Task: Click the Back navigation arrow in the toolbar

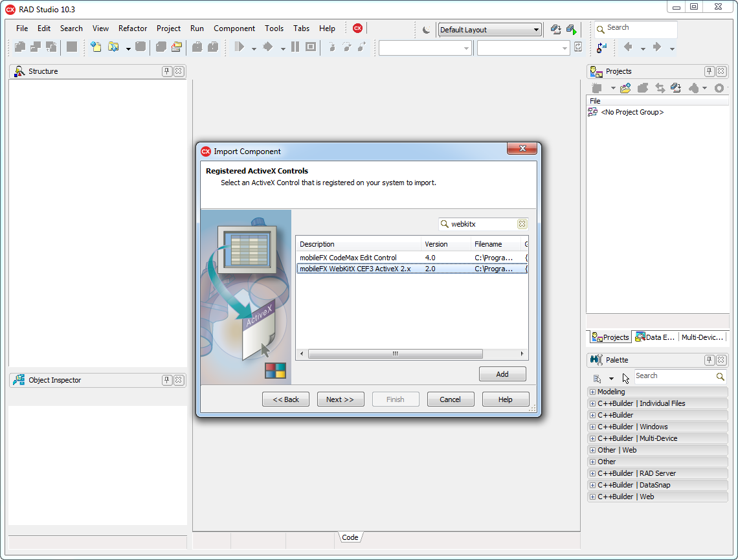Action: (x=628, y=47)
